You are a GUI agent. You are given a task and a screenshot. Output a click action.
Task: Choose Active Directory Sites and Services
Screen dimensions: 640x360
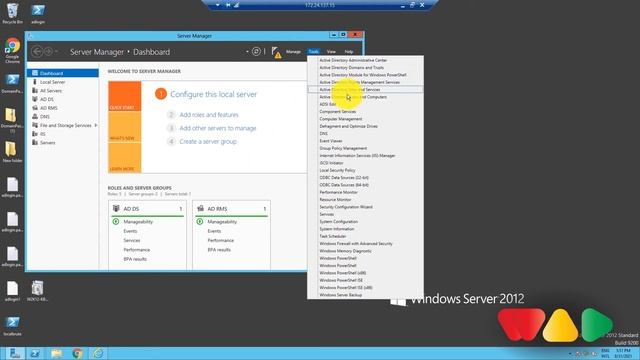[x=365, y=89]
